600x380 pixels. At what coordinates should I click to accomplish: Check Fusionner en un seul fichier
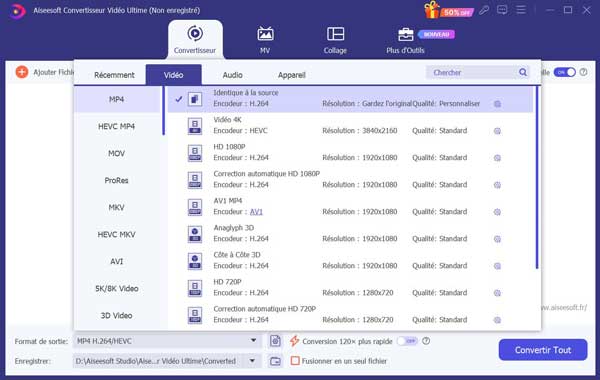pos(295,360)
